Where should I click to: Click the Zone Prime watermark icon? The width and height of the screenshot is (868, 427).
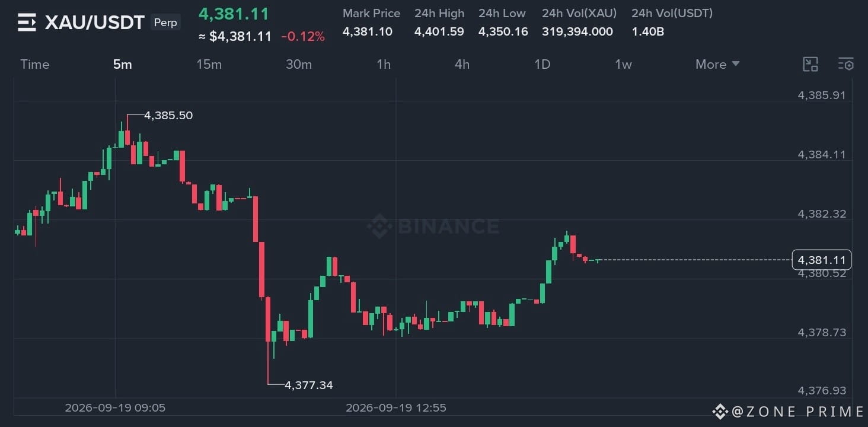point(720,412)
